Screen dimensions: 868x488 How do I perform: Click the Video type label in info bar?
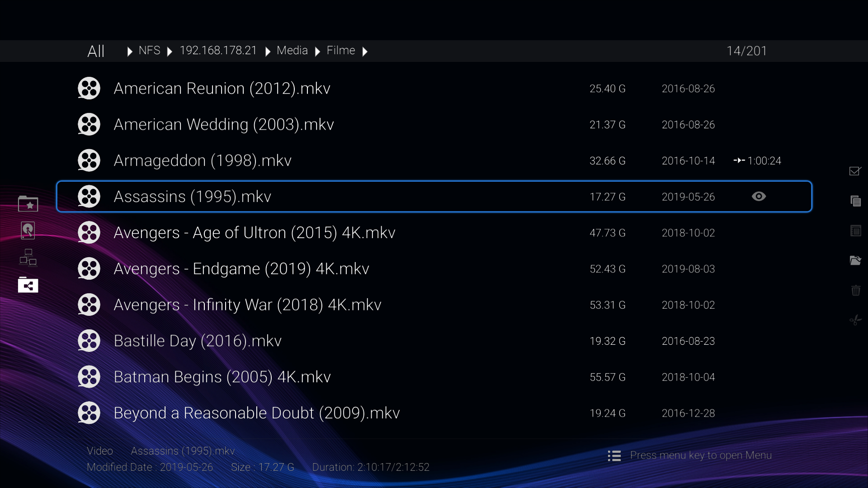click(100, 451)
